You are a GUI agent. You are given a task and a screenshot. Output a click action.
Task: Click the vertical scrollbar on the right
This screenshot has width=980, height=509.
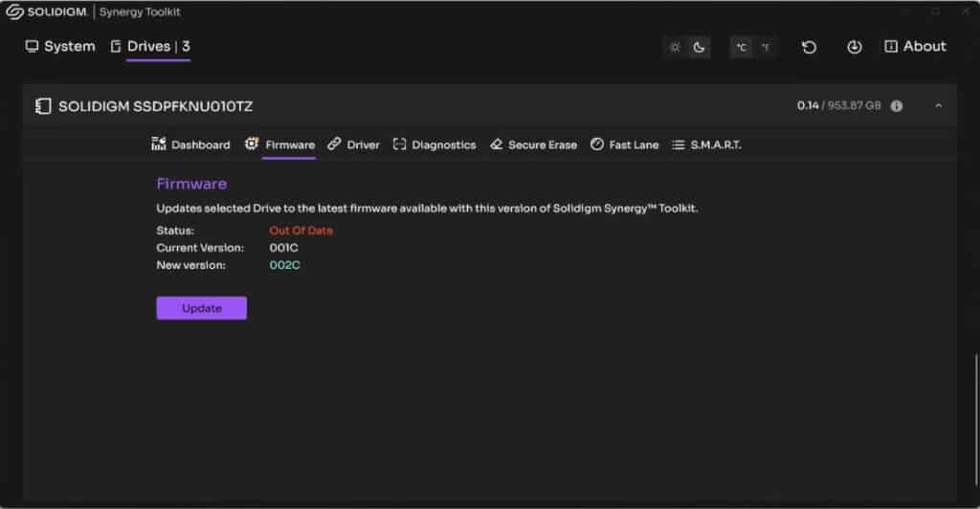[x=976, y=420]
